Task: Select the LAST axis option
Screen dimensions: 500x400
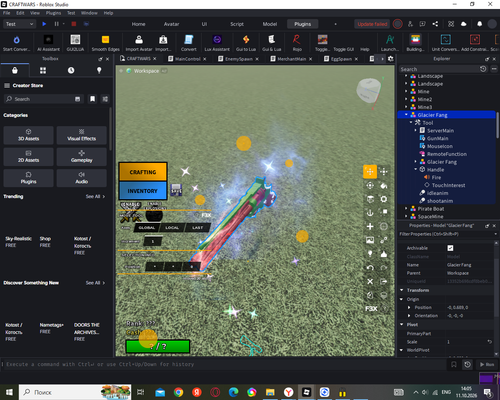Action: [197, 228]
